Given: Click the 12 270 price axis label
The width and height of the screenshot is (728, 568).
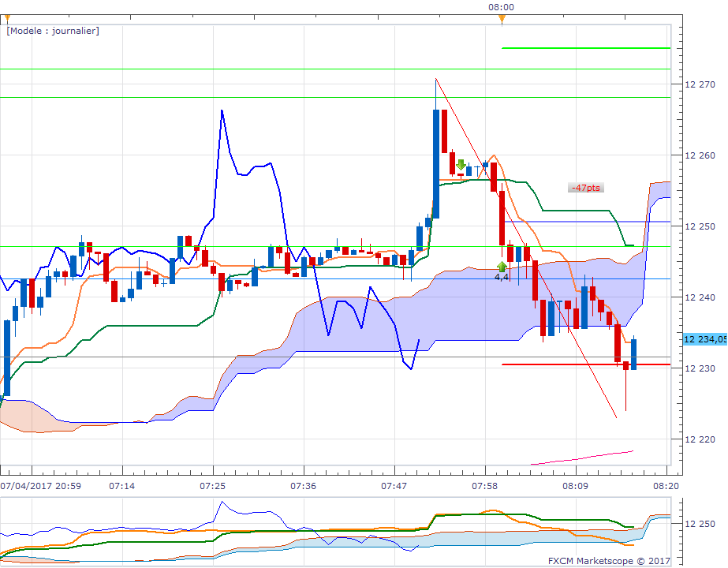Looking at the screenshot, I should click(700, 84).
